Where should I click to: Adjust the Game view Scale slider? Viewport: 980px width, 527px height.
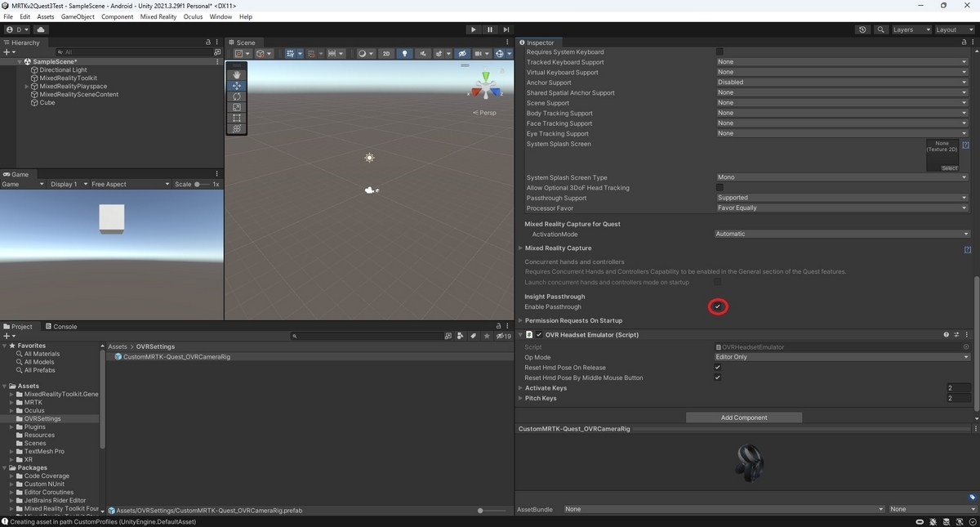(x=202, y=184)
